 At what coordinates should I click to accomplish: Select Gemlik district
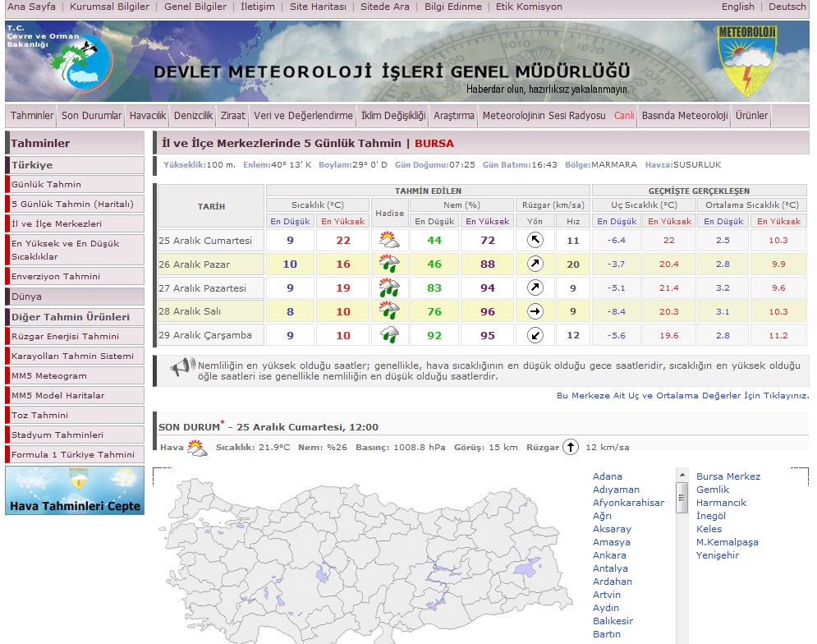click(712, 489)
